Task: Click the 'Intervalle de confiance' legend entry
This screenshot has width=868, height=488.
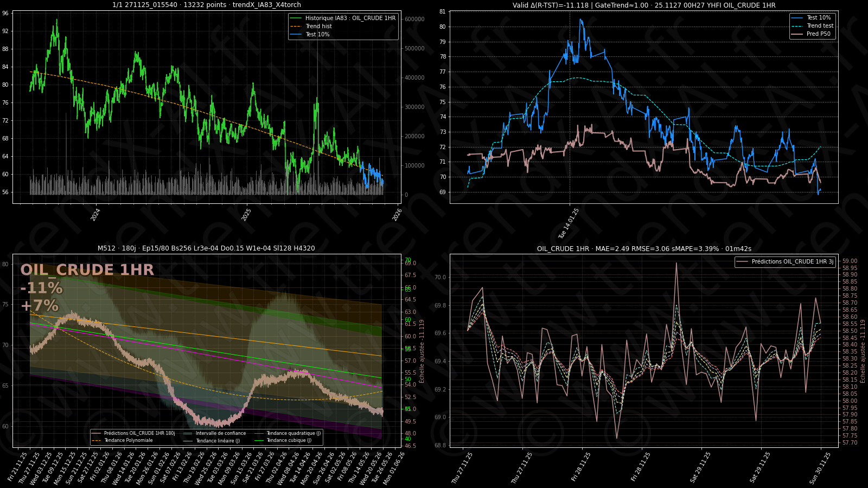Action: [x=220, y=433]
